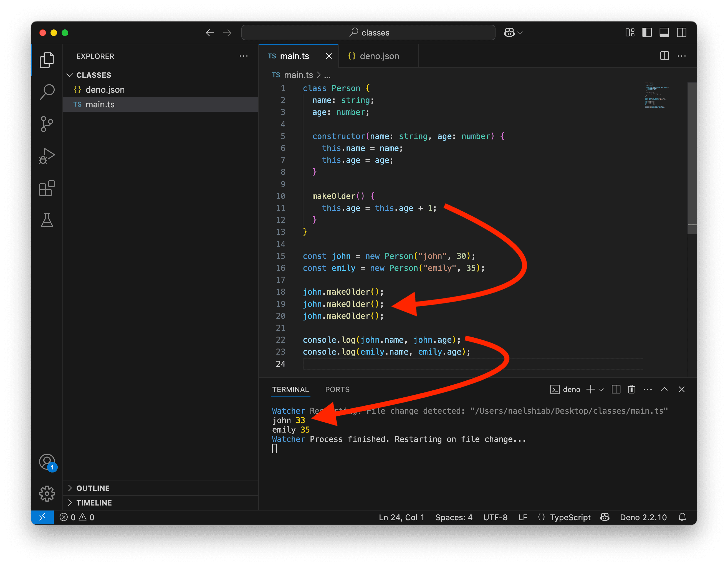Image resolution: width=728 pixels, height=566 pixels.
Task: Click Ln 24, Col 1 in status bar
Action: (401, 517)
